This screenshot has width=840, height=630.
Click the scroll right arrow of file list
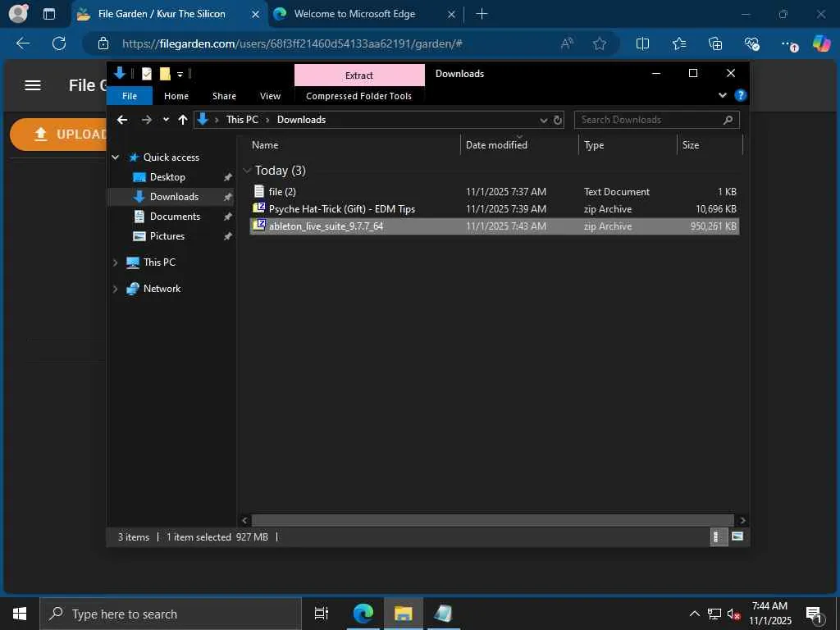pyautogui.click(x=742, y=520)
